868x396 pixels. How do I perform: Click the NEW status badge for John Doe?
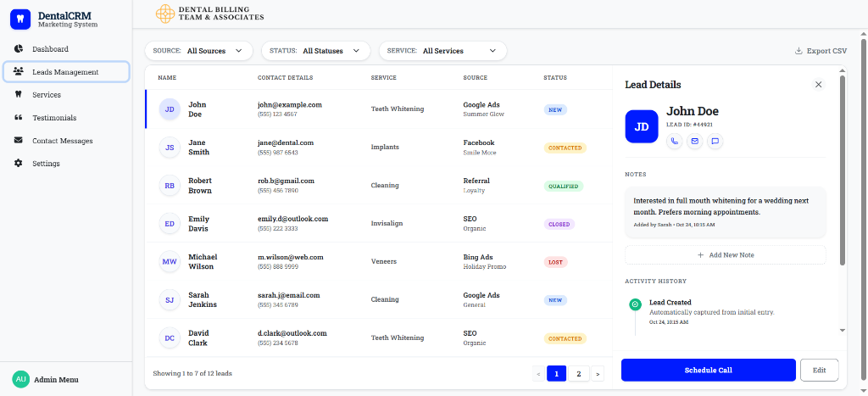[555, 109]
